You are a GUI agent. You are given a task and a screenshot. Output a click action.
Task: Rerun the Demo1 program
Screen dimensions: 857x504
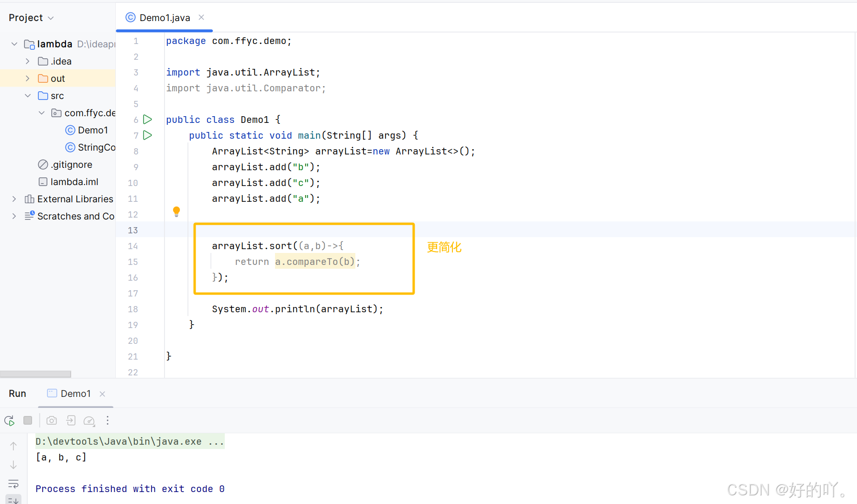(x=9, y=420)
